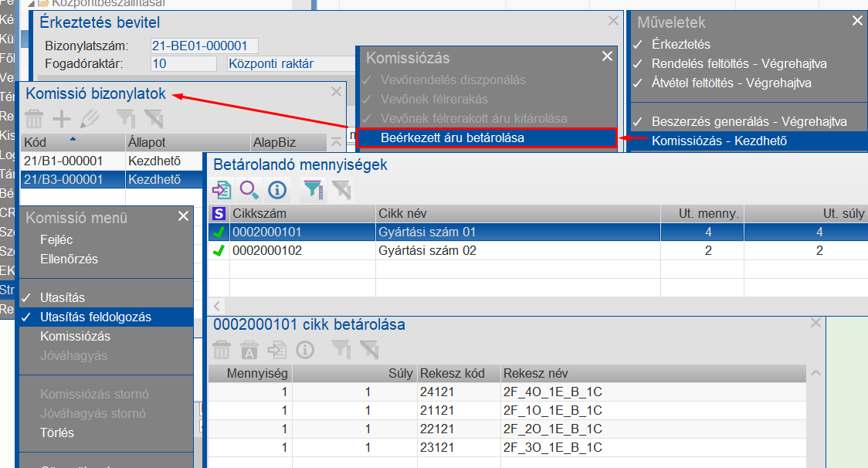Click Rekesz név column header
Screen dimensions: 868x468
[653, 373]
